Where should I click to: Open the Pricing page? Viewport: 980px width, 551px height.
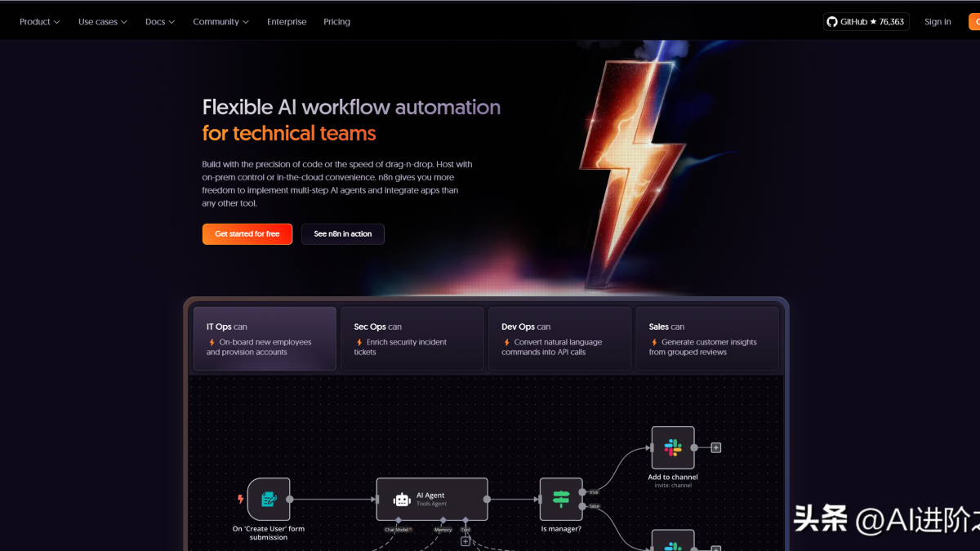coord(336,22)
